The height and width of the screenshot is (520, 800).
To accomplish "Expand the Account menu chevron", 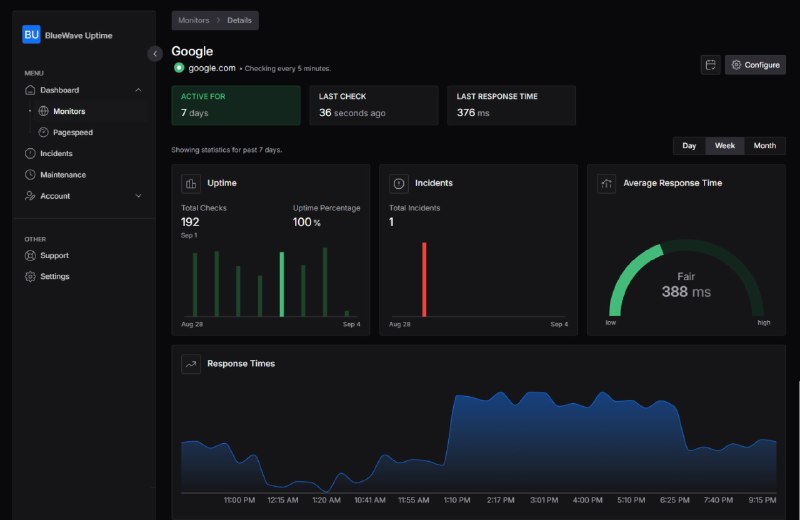I will pyautogui.click(x=138, y=196).
